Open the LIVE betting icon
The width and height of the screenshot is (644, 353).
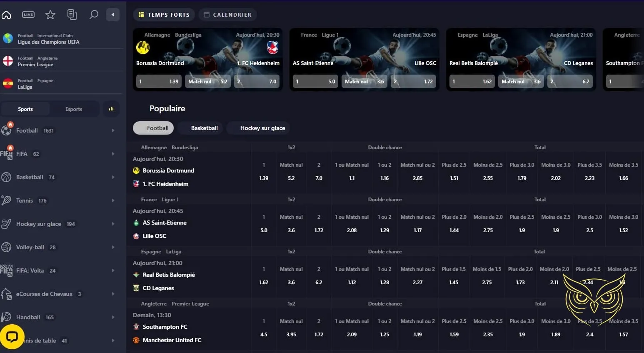pos(28,15)
